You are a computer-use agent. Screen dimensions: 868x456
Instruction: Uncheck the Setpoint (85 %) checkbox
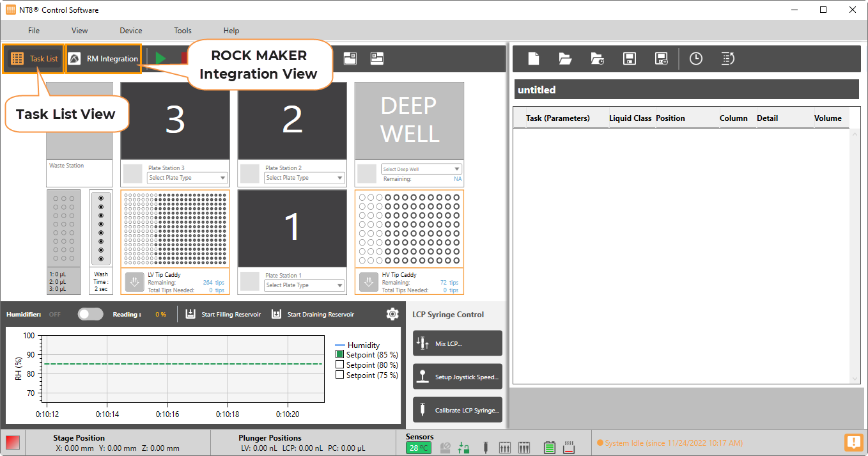click(340, 354)
